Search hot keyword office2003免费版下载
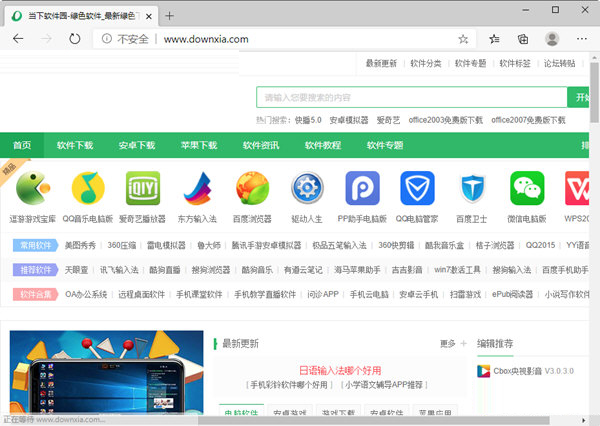Screen dimensions: 600x426 click(446, 120)
